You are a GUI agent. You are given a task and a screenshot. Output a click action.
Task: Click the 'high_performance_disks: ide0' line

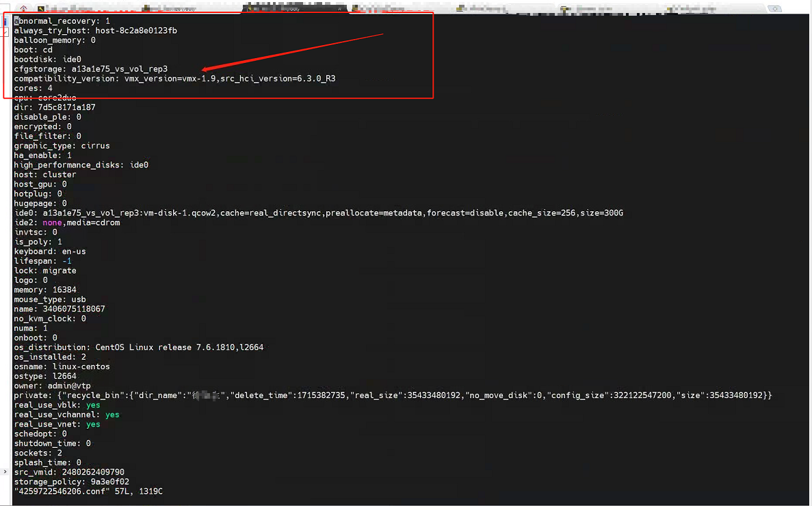click(x=81, y=165)
